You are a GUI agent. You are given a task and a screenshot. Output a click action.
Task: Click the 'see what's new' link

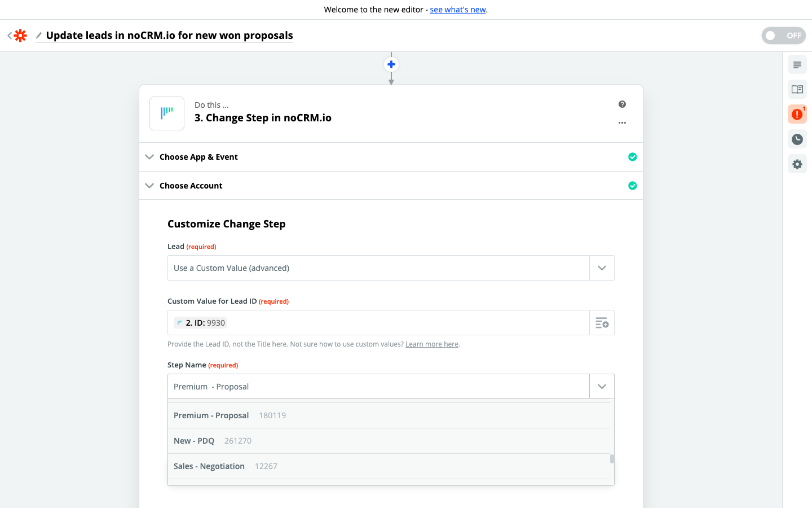coord(457,10)
